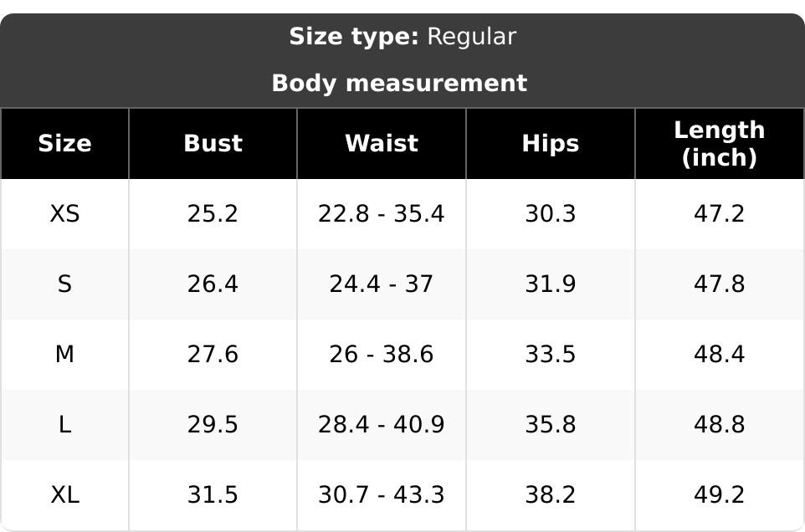Click the S size row label

coord(64,284)
